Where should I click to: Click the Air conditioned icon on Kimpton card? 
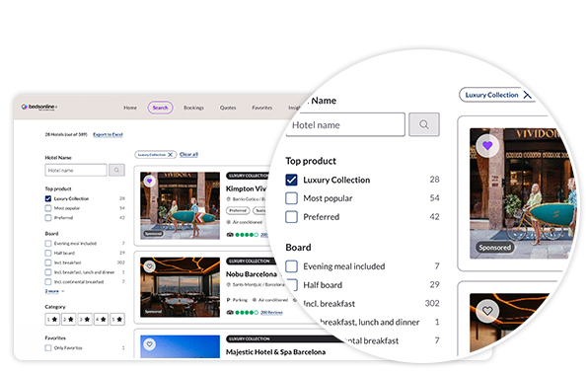[x=228, y=222]
